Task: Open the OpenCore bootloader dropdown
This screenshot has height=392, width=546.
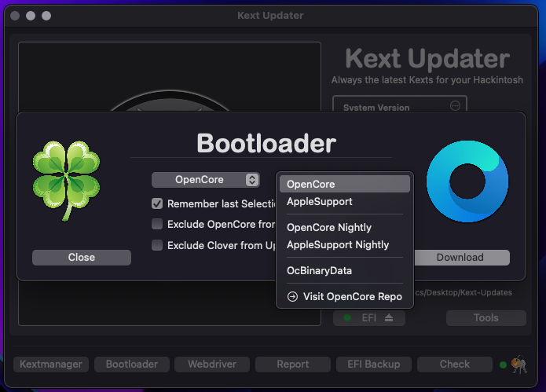Action: (206, 180)
